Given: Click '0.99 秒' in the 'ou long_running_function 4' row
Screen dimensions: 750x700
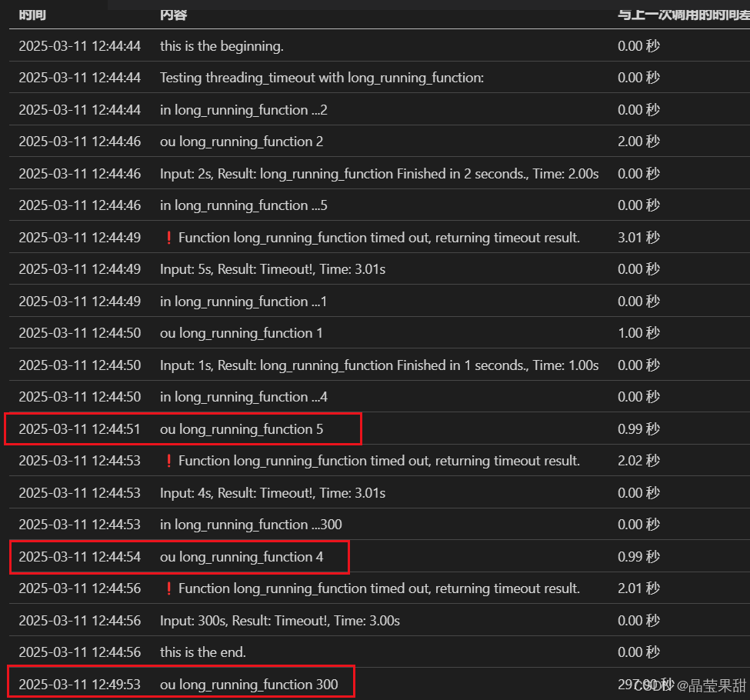Looking at the screenshot, I should (638, 557).
